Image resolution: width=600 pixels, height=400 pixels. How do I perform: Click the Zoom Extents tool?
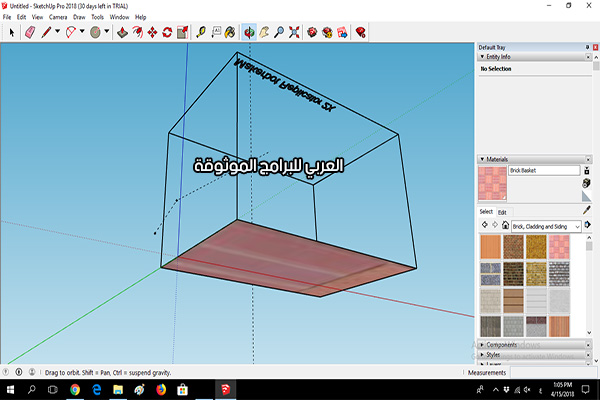(x=294, y=33)
